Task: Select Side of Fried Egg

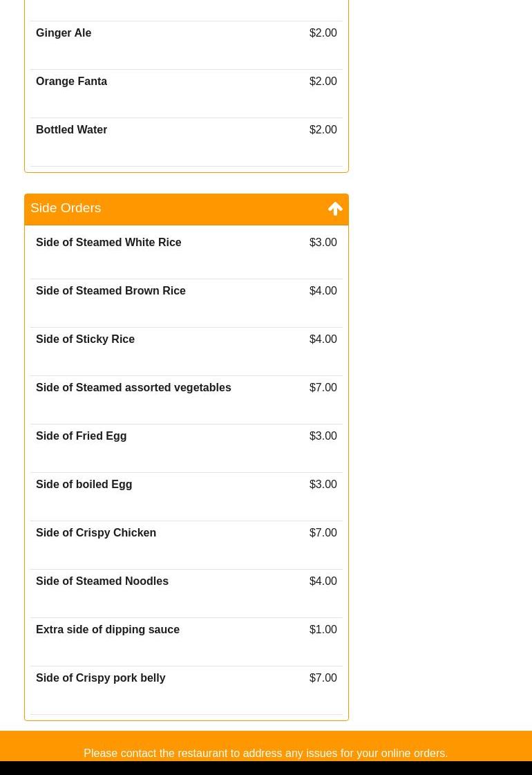Action: click(187, 448)
